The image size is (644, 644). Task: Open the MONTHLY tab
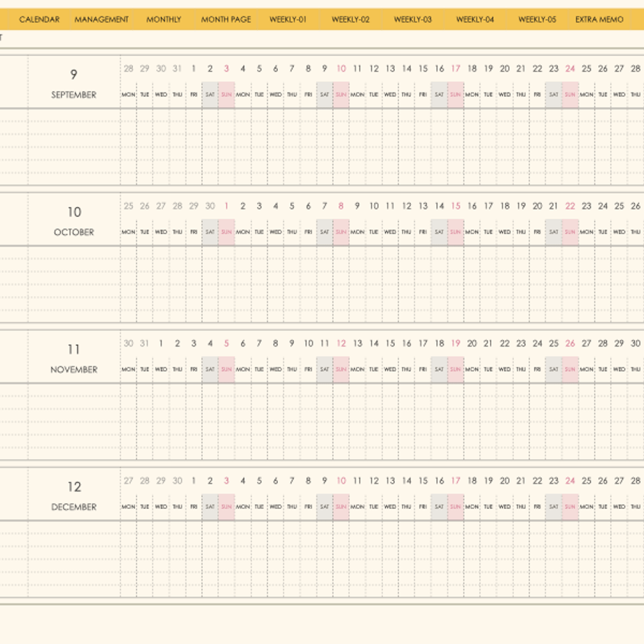click(x=164, y=20)
